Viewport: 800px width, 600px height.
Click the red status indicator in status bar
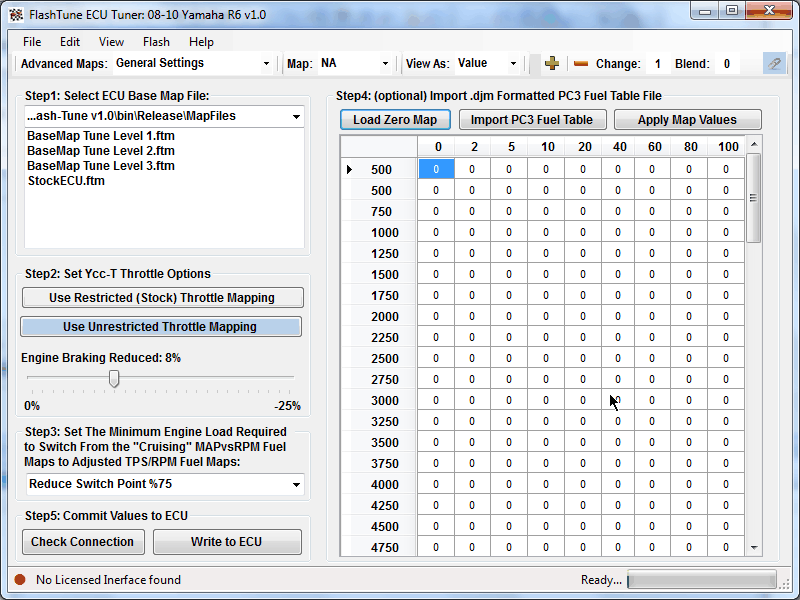pyautogui.click(x=19, y=579)
